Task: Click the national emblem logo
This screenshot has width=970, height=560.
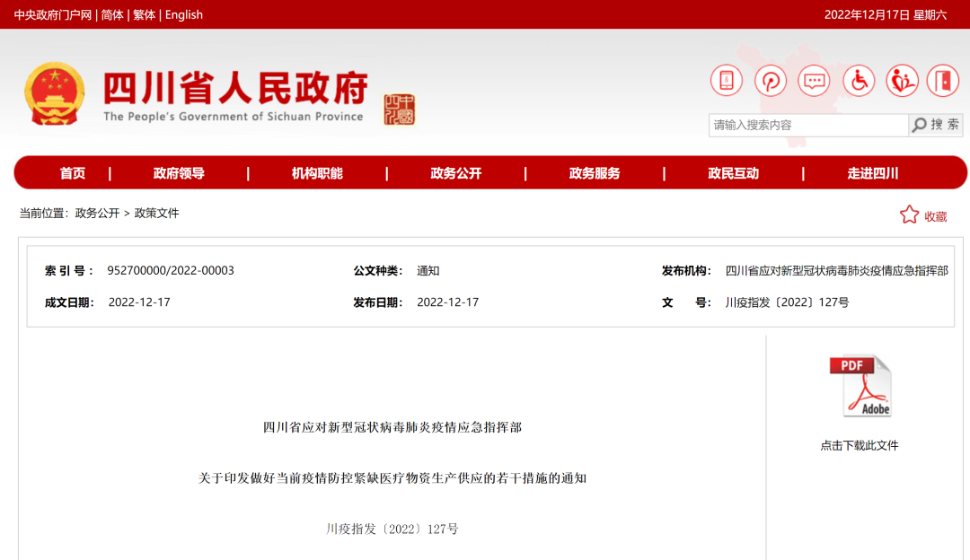Action: [55, 93]
